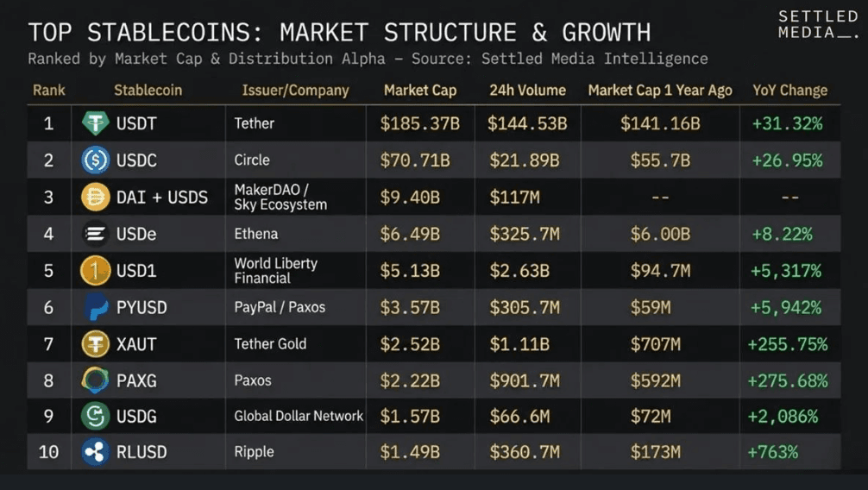Click the USDG coin icon

(95, 417)
